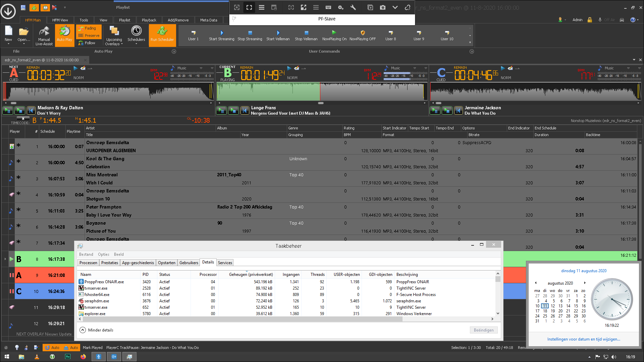
Task: Open Instellingen voor datum en tijd link
Action: tap(584, 339)
